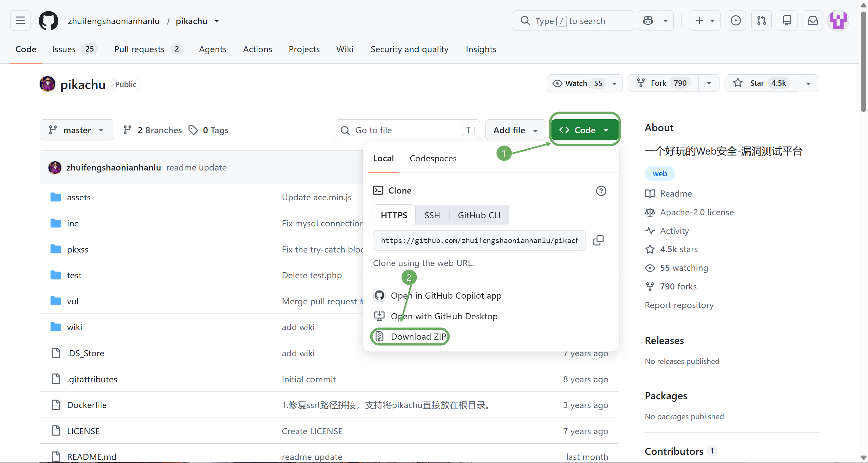868x463 pixels.
Task: Click commit author avatar beside zhuifengshaonianhanlu
Action: tap(55, 167)
